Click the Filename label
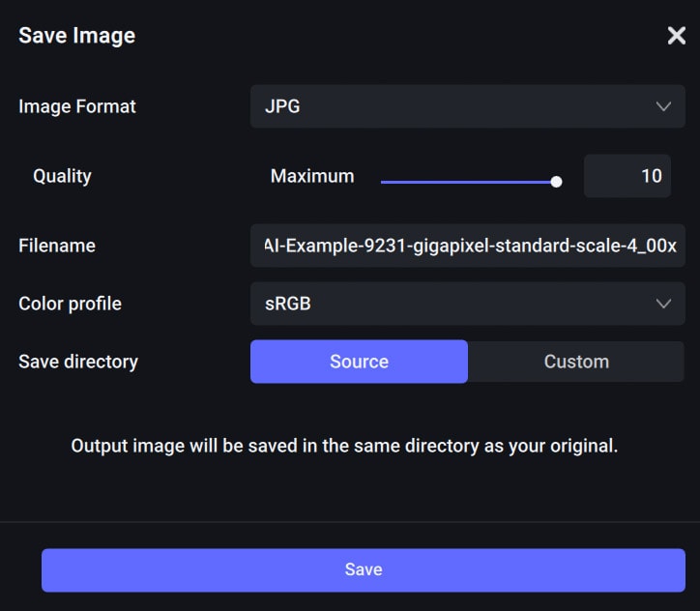The image size is (700, 611). (57, 246)
